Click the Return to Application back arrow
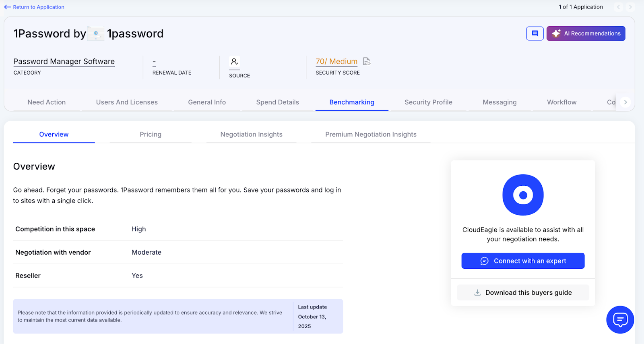This screenshot has width=644, height=344. (7, 7)
